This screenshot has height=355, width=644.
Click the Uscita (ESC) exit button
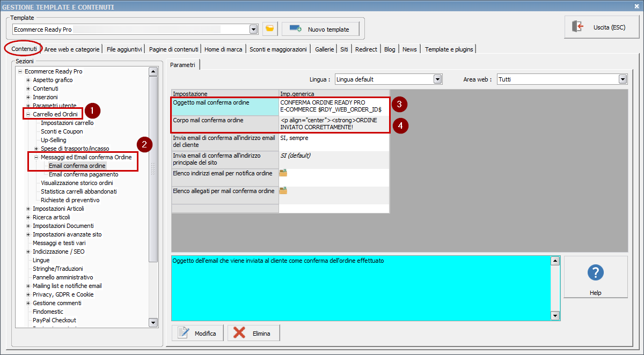[602, 27]
